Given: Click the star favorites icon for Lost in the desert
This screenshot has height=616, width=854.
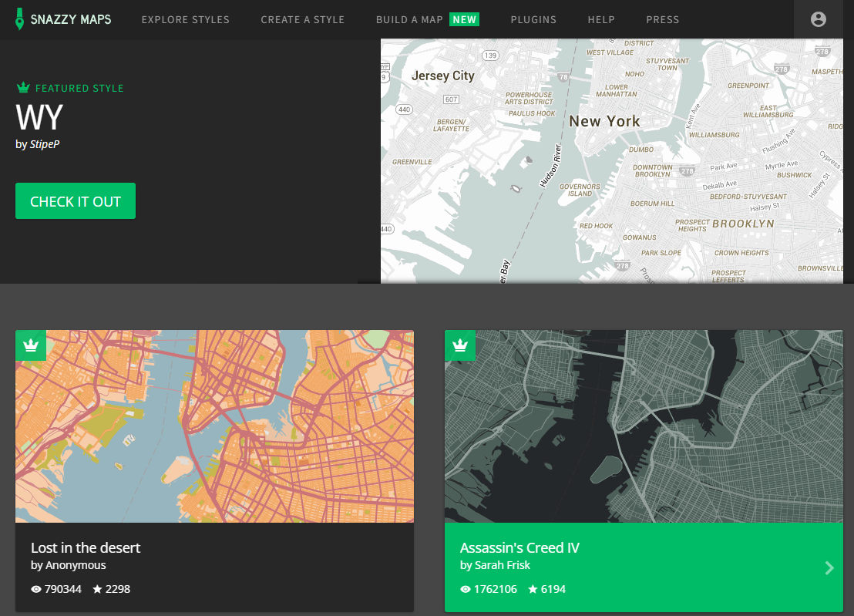Looking at the screenshot, I should pos(97,589).
